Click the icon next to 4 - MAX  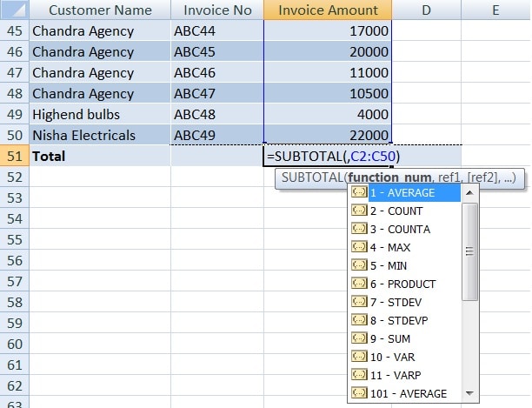[359, 247]
